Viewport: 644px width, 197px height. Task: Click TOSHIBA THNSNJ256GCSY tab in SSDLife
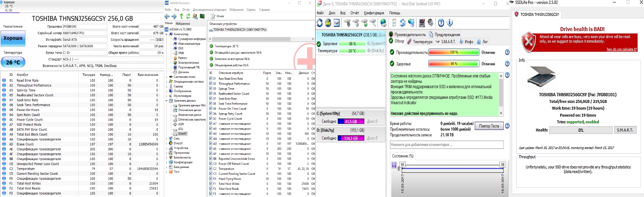click(537, 14)
